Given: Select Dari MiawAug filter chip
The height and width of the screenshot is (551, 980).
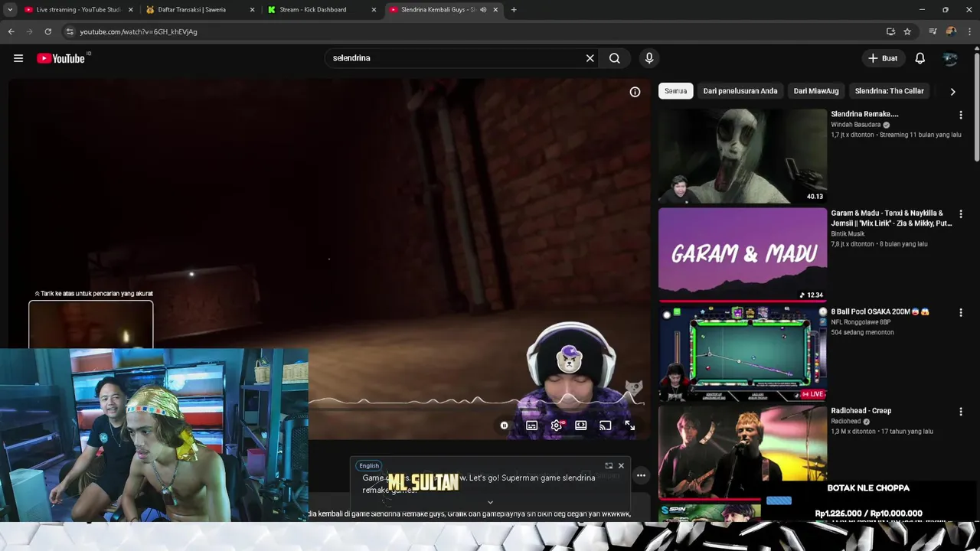Looking at the screenshot, I should (816, 91).
